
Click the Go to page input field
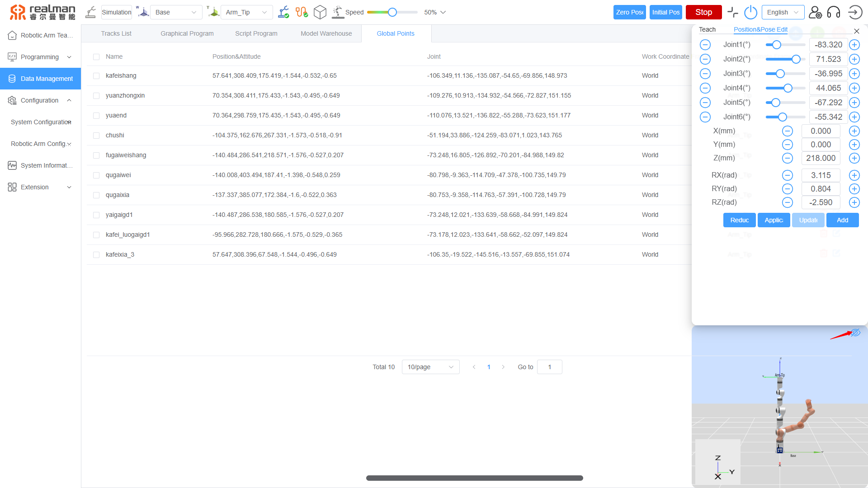point(549,367)
